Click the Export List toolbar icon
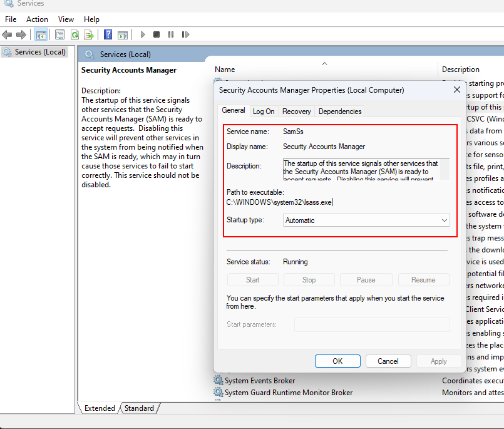Screen dimensions: 504x429 pos(89,34)
